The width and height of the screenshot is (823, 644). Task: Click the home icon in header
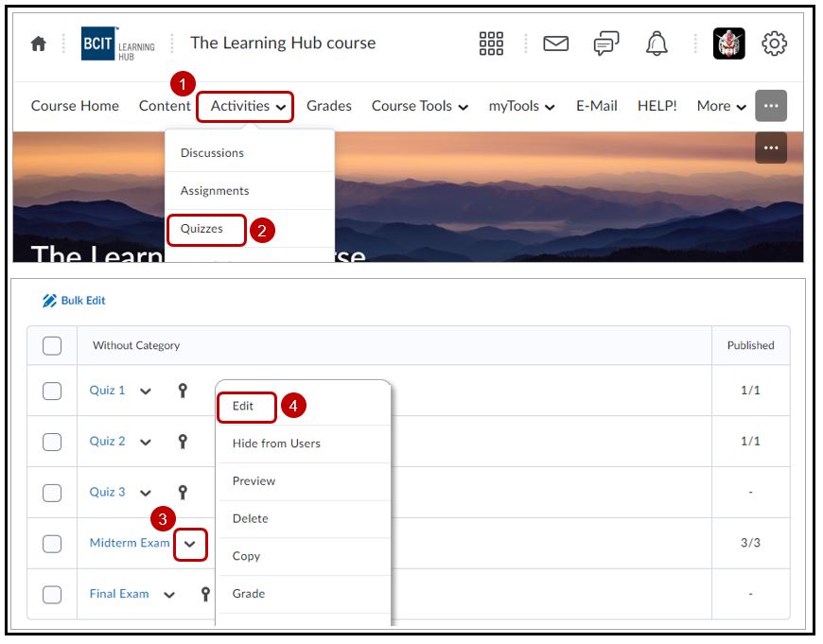click(39, 44)
